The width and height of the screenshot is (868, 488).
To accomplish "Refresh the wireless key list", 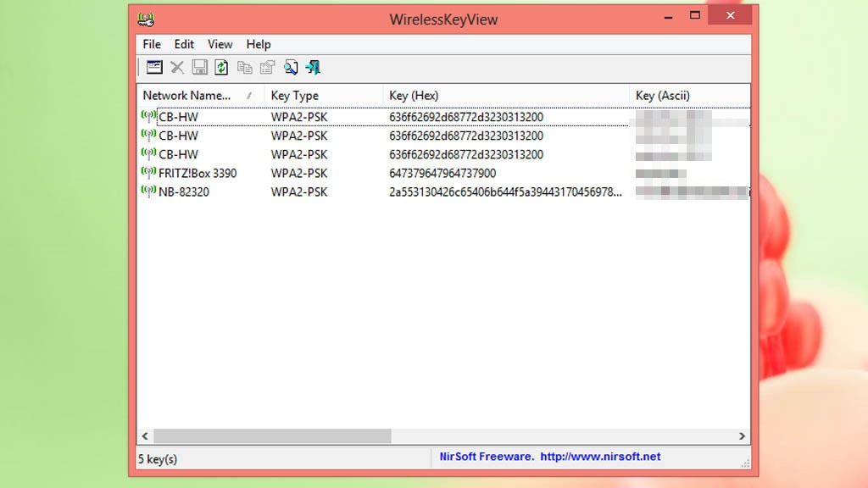I will tap(220, 68).
